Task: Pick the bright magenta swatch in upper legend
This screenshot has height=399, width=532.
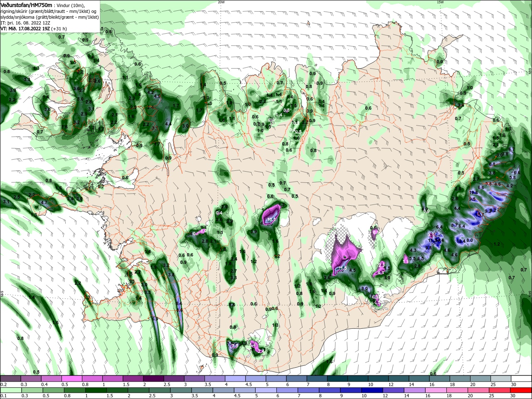Action: [71, 379]
